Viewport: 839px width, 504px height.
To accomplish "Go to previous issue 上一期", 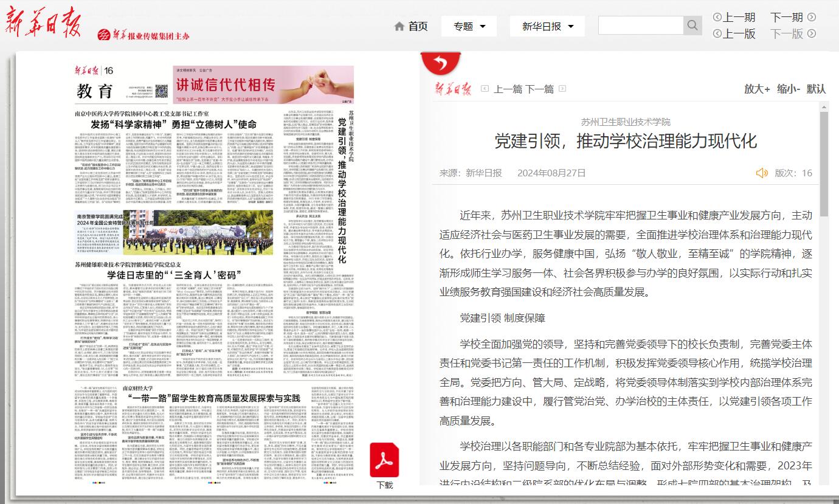I will (x=739, y=17).
